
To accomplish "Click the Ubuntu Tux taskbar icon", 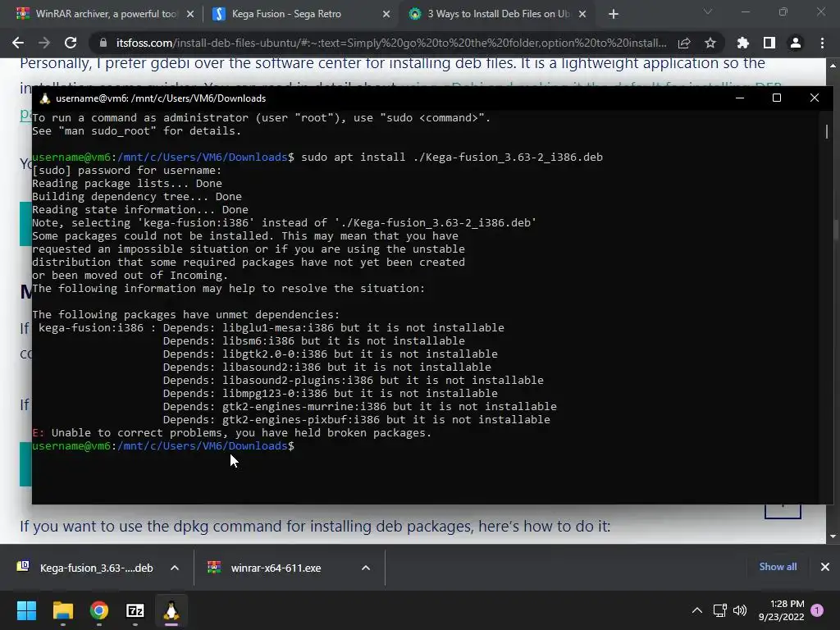I will 171,610.
